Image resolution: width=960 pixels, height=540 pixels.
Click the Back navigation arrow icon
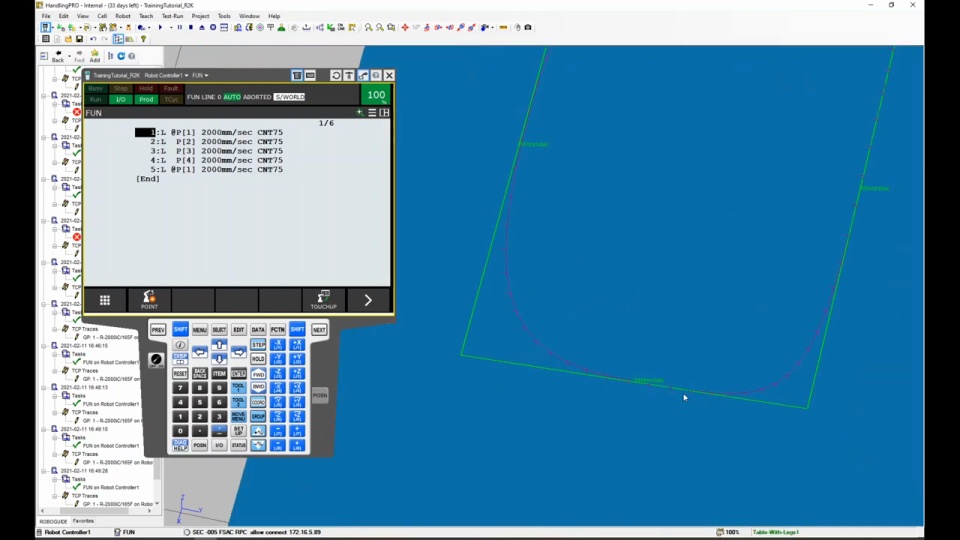point(58,55)
